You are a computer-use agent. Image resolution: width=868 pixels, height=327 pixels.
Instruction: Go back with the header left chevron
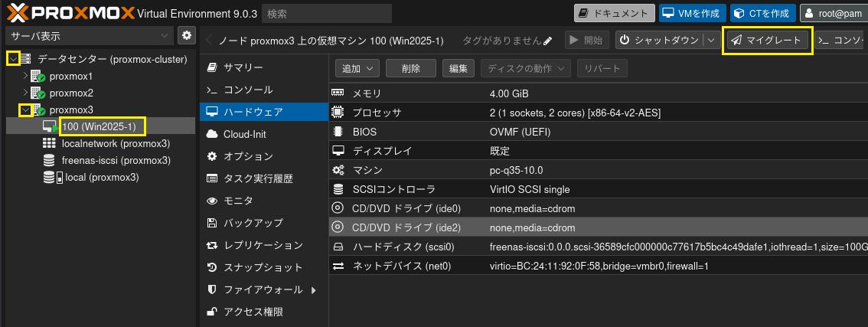point(209,41)
